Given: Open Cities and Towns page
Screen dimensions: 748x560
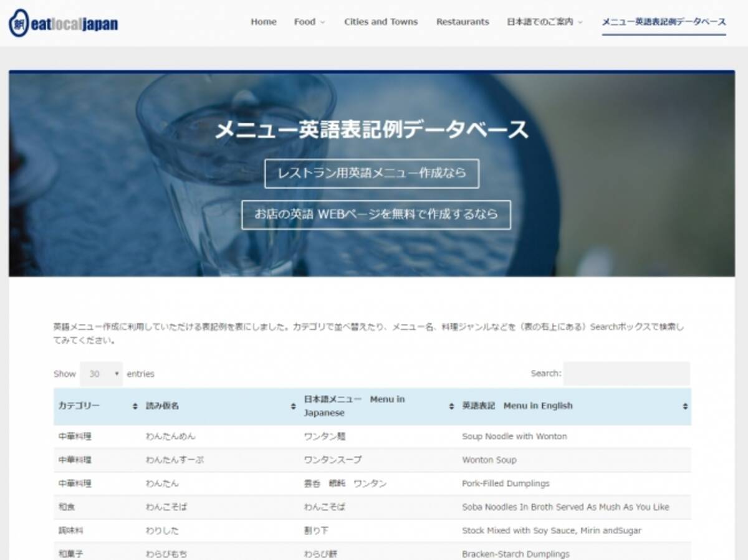Looking at the screenshot, I should click(x=381, y=22).
